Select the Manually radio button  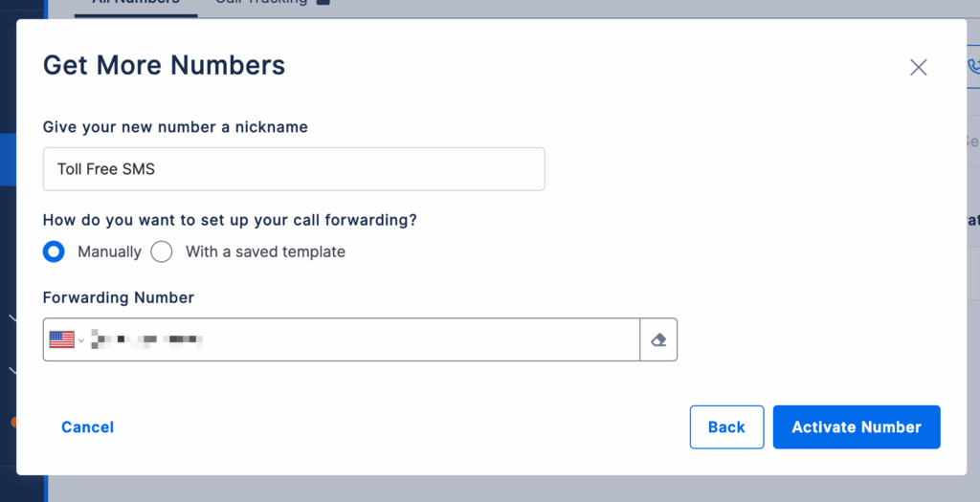point(55,251)
